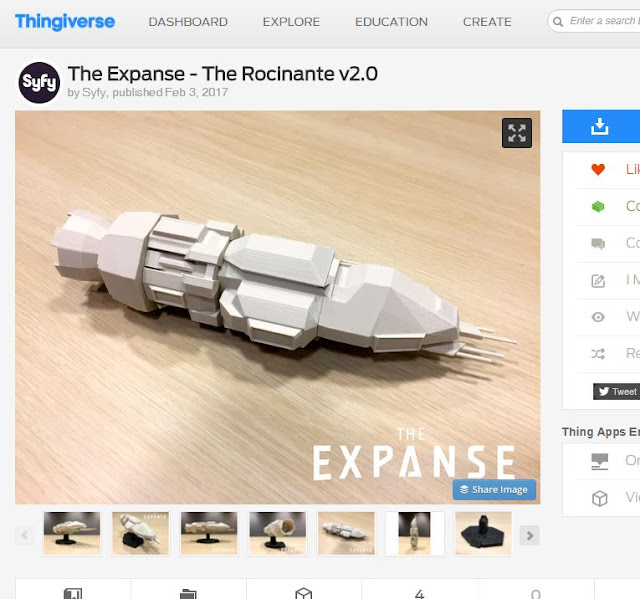
Task: Click the I Made One pencil icon
Action: click(x=598, y=281)
